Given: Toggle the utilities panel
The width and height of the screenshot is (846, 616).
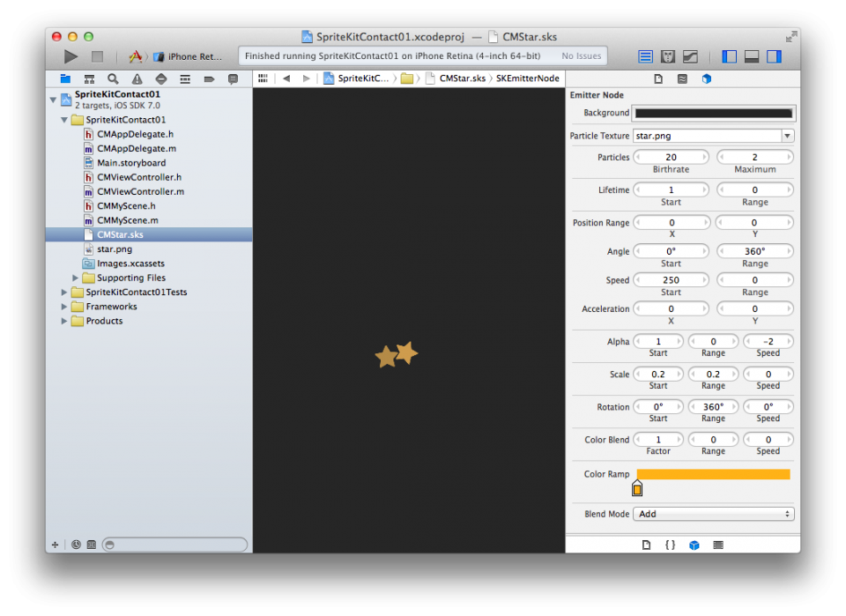Looking at the screenshot, I should pyautogui.click(x=775, y=56).
